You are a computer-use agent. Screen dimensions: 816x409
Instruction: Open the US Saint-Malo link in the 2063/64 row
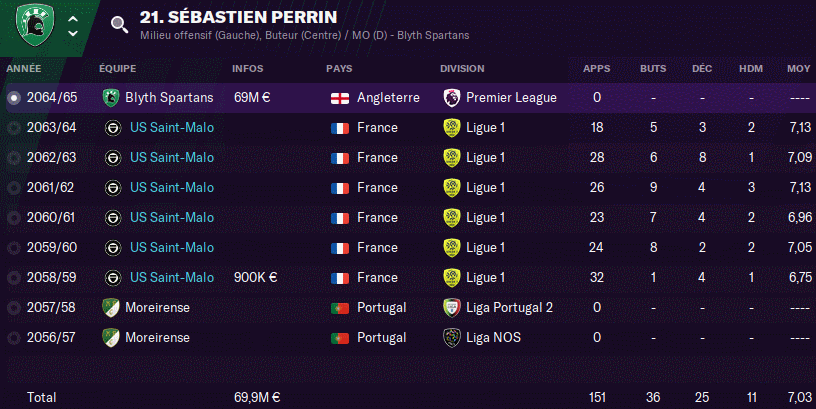coord(172,127)
